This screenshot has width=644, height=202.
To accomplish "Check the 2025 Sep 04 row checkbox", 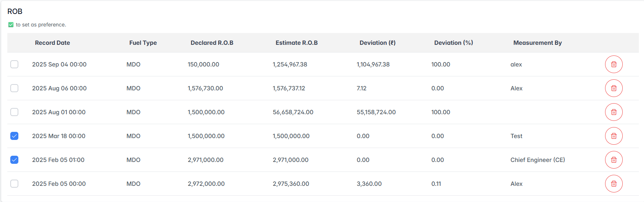I will click(x=14, y=64).
